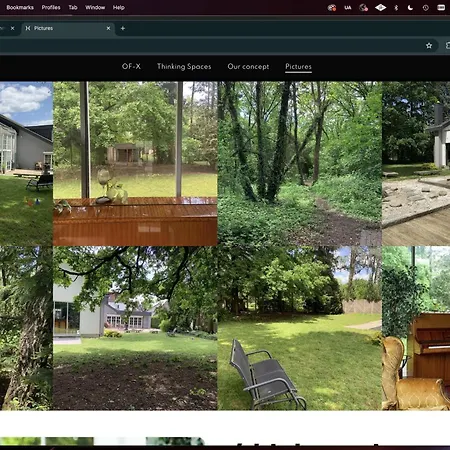Open the Profiles menu
The width and height of the screenshot is (450, 450).
pyautogui.click(x=51, y=7)
